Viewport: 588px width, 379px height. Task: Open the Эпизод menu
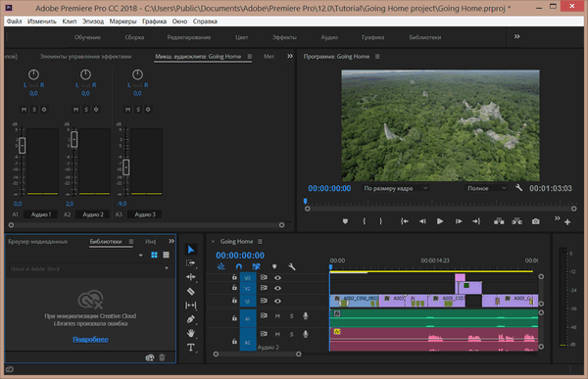point(93,22)
